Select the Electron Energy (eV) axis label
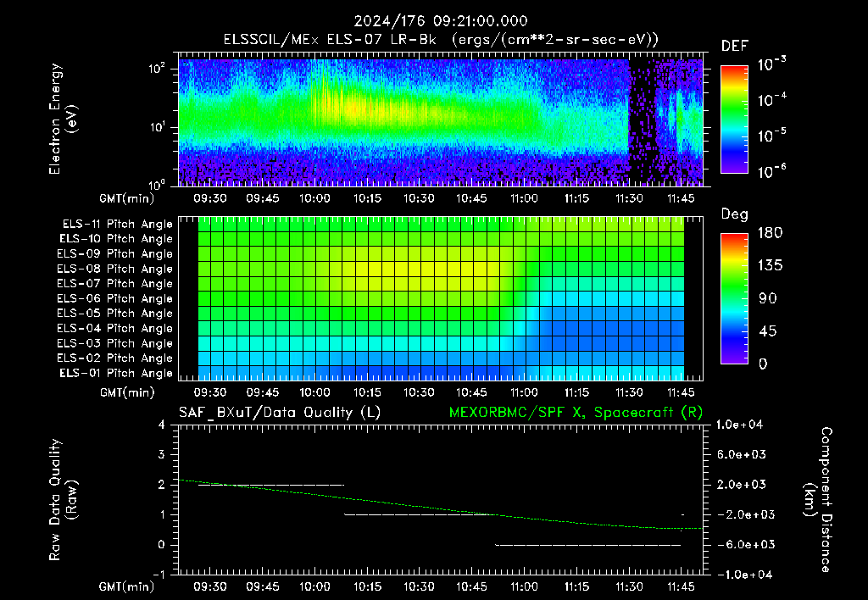Viewport: 868px width, 600px height. pos(62,119)
